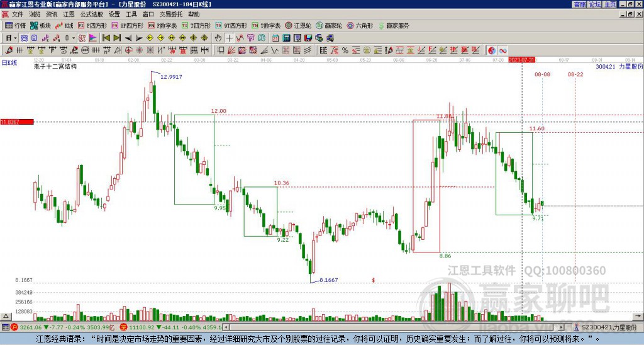Screen dimensions: 644x345
Task: Select the Gann fan lines tool
Action: tap(231, 50)
